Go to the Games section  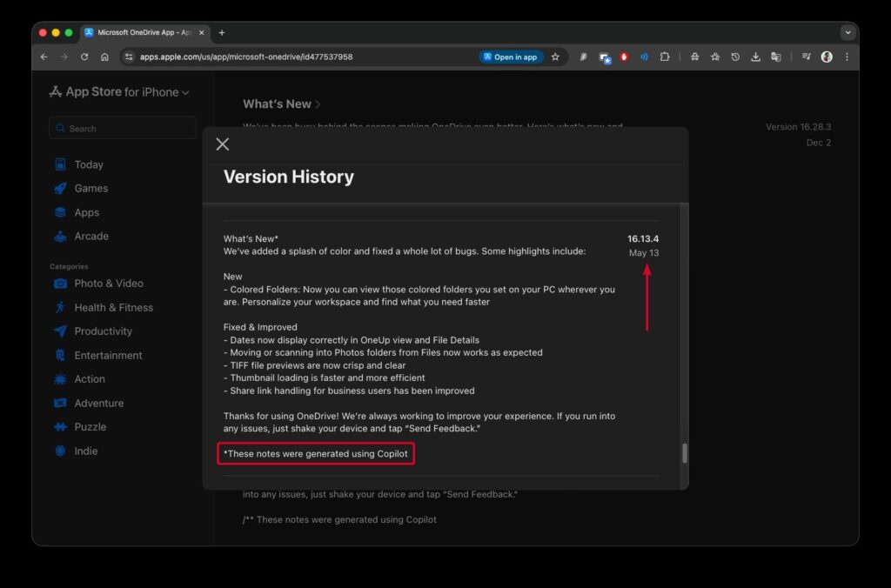(x=90, y=188)
